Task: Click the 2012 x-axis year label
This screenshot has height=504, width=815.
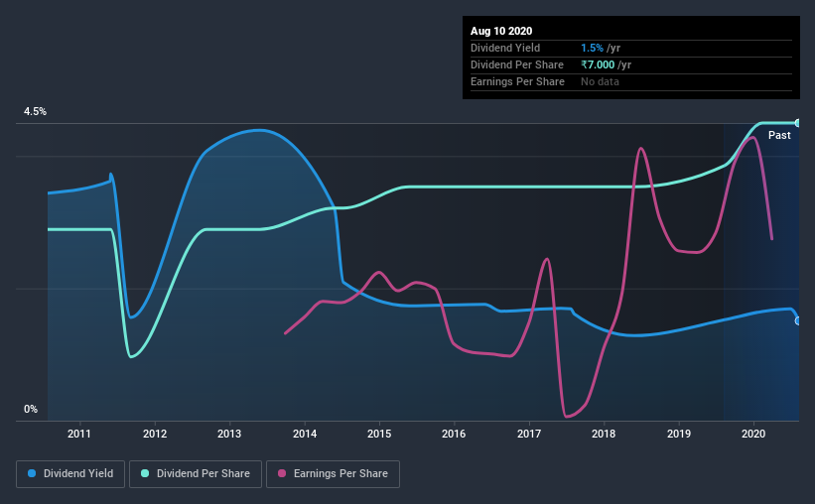Action: tap(155, 434)
